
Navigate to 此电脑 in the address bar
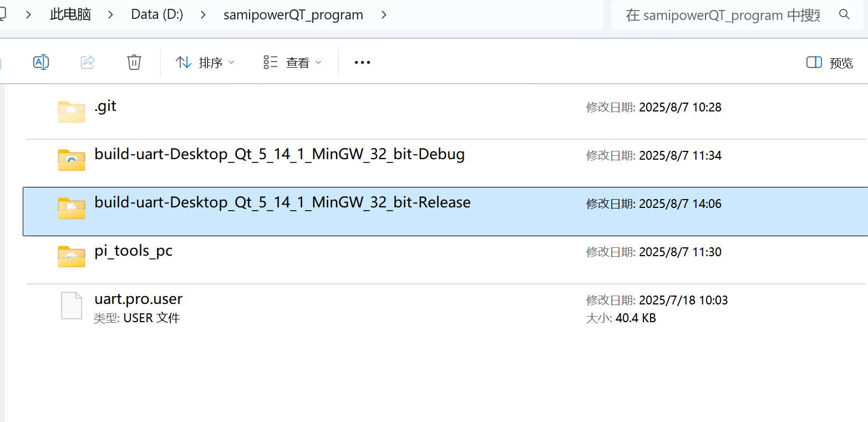[x=70, y=15]
